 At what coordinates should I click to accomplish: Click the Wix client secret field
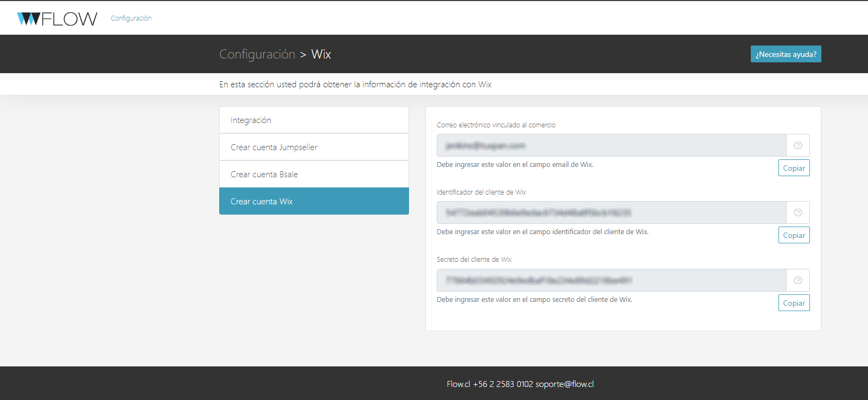[611, 280]
